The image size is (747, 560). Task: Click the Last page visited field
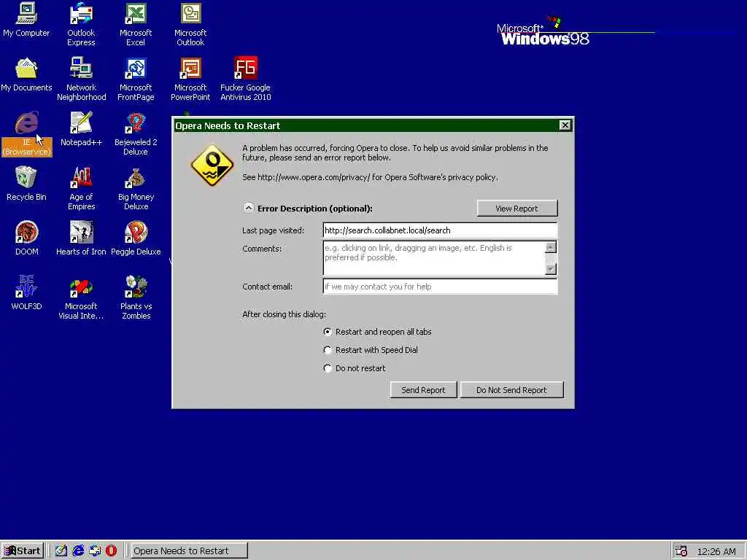440,230
